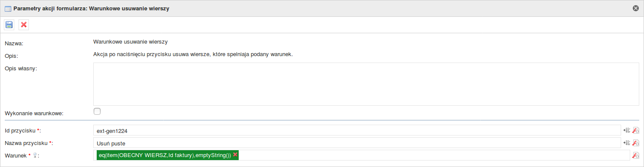
Task: Cancel changes with red X toolbar icon
Action: tap(24, 25)
